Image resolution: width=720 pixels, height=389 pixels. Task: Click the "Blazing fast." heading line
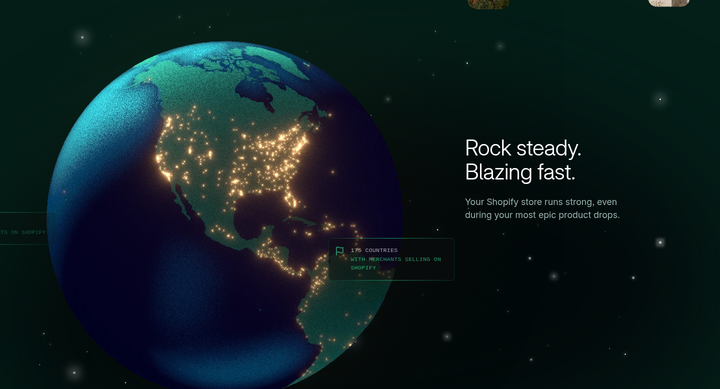520,173
